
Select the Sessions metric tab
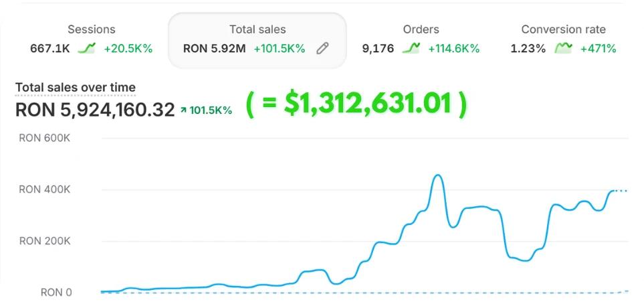point(91,40)
